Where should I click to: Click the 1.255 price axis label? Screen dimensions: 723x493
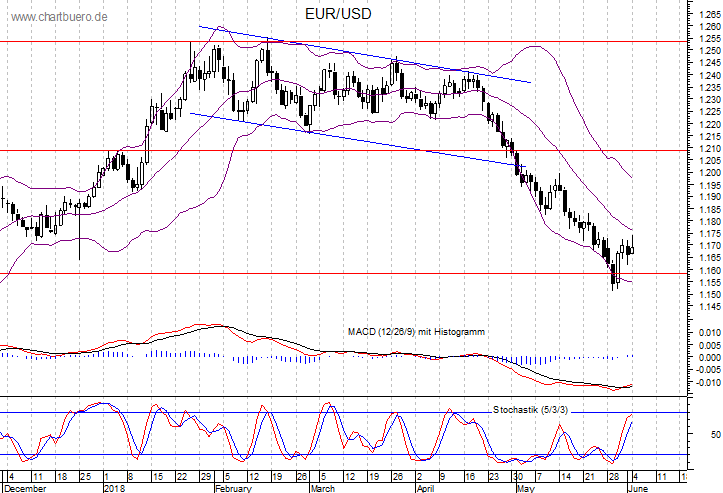707,39
